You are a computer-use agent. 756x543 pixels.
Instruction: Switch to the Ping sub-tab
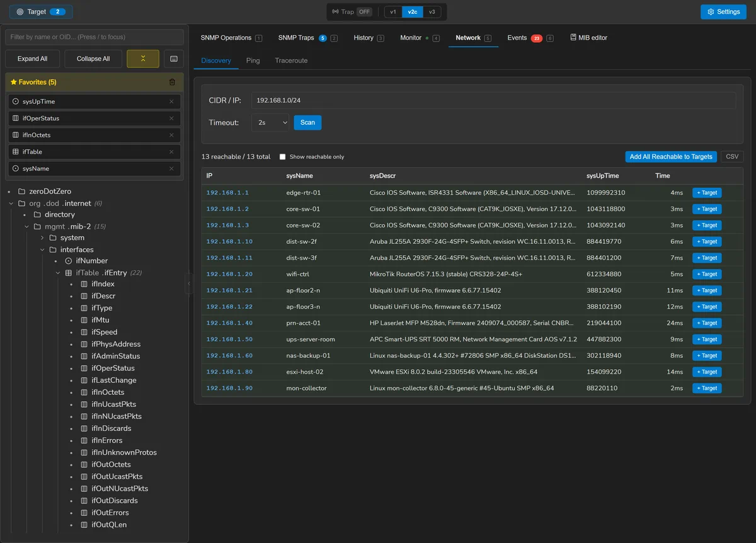[253, 60]
